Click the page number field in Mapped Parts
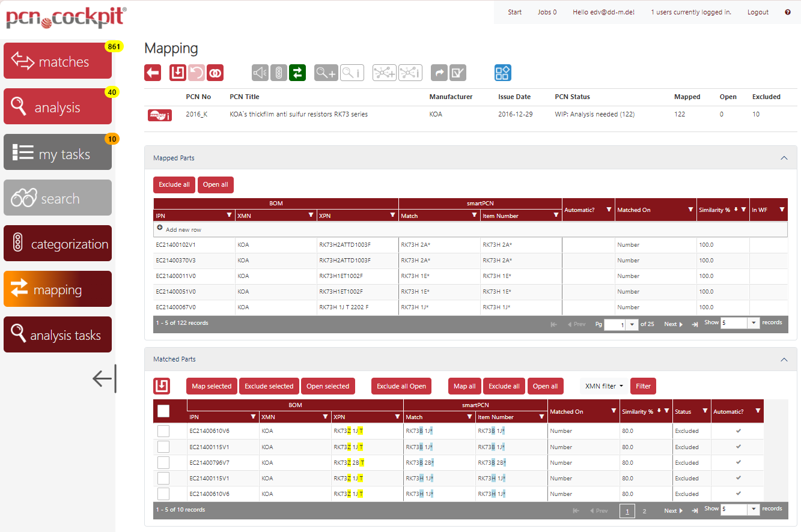The width and height of the screenshot is (801, 532). coord(615,324)
